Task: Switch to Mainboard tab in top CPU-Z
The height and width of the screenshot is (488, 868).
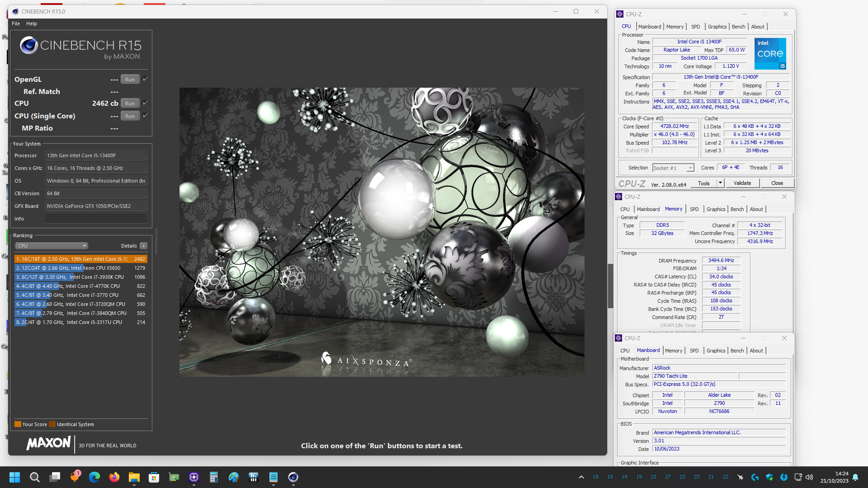Action: tap(650, 27)
